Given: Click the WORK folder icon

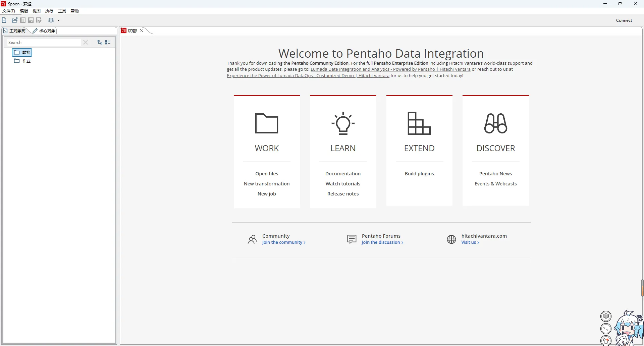Looking at the screenshot, I should coord(267,123).
